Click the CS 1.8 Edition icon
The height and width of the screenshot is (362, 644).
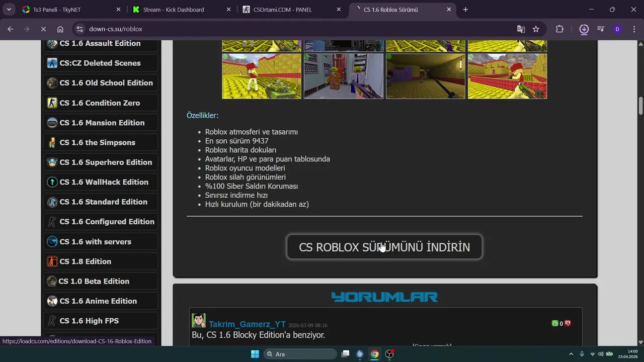(52, 261)
